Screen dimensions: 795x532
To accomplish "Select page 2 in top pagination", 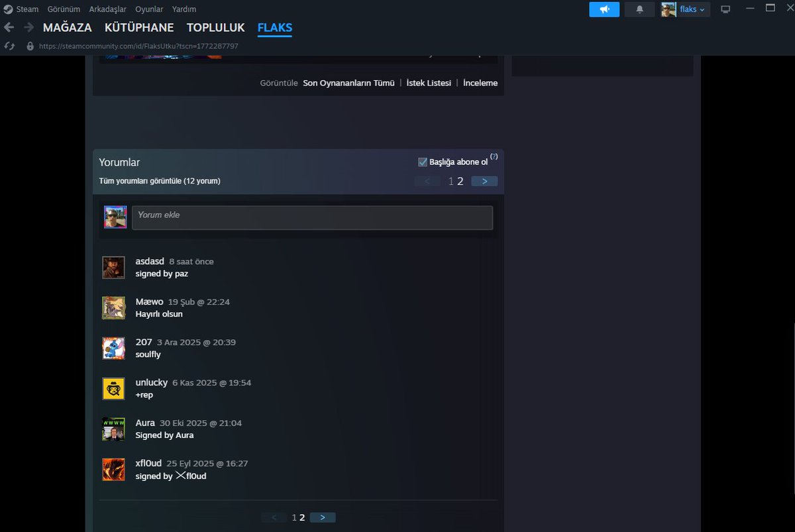I will (460, 181).
